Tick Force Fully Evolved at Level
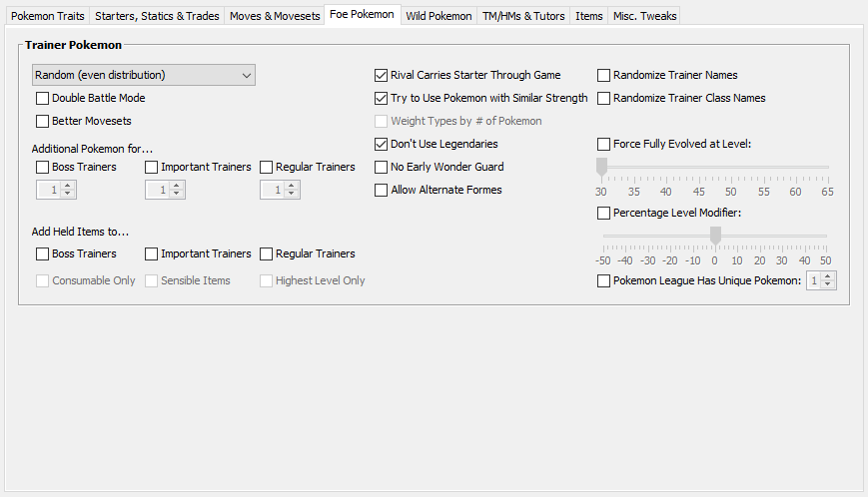This screenshot has height=497, width=868. (x=604, y=145)
